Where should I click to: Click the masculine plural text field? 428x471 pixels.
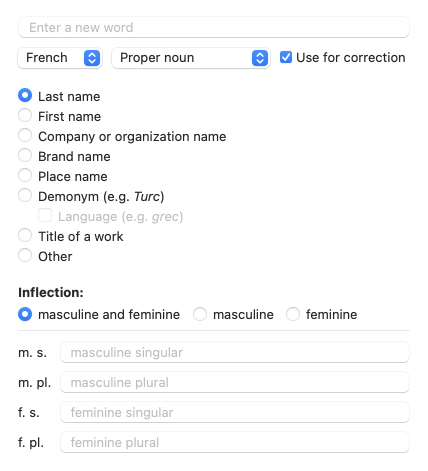[x=235, y=382]
